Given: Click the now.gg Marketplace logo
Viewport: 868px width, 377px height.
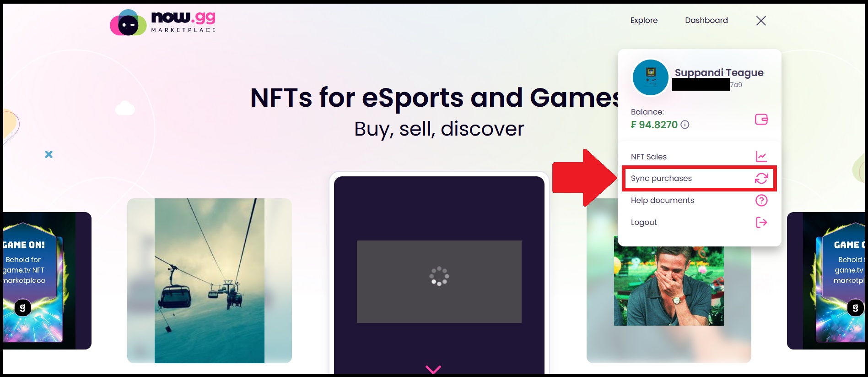Looking at the screenshot, I should [163, 22].
